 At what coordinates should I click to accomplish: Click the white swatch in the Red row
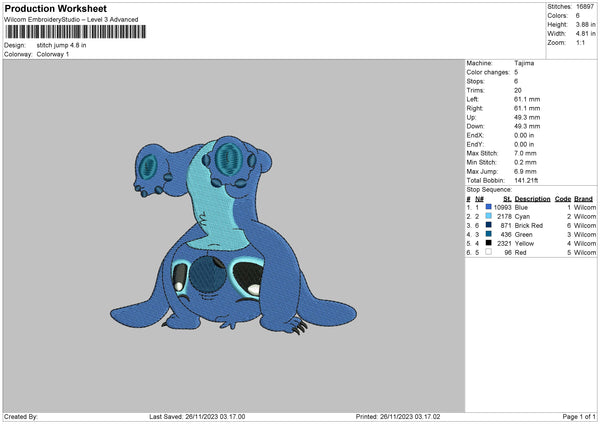pyautogui.click(x=488, y=252)
